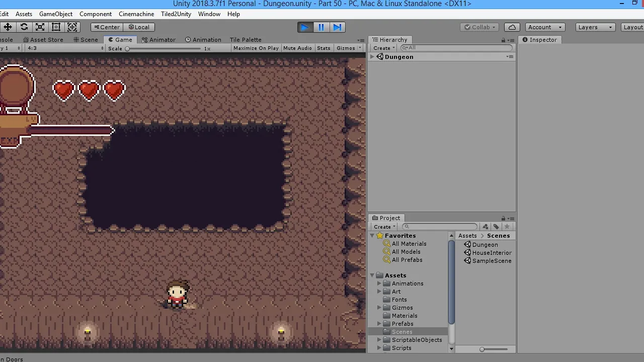Open the Tiled2Unity menu

[x=176, y=14]
